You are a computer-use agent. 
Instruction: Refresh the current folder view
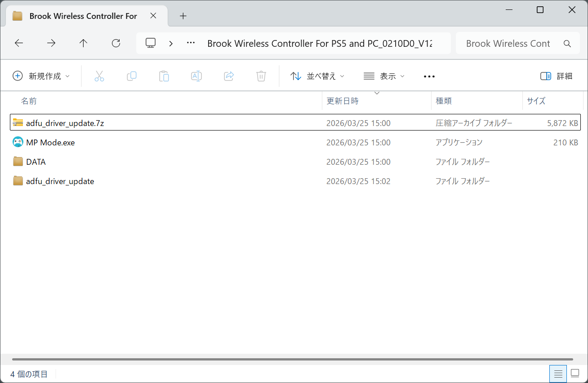[x=116, y=43]
